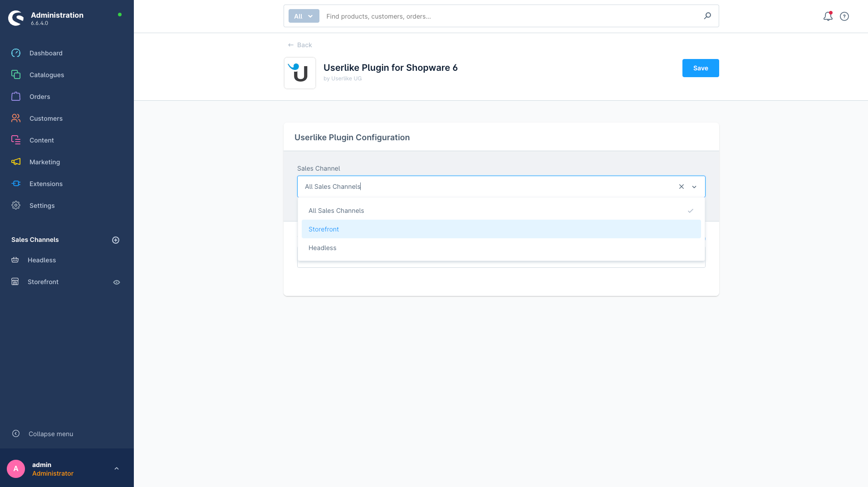Click the Storefront shop icon
The height and width of the screenshot is (487, 868).
pos(15,282)
